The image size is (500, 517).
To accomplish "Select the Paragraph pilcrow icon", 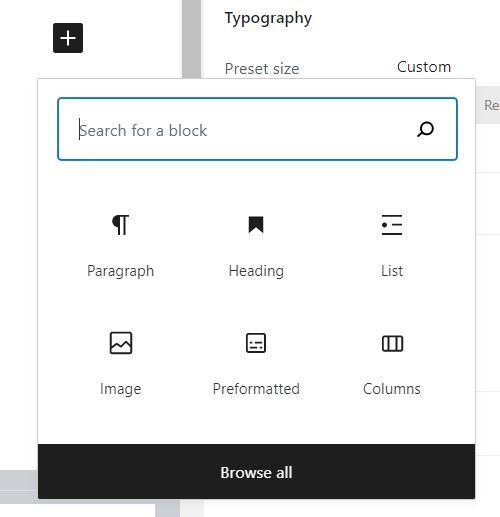I will click(x=121, y=225).
